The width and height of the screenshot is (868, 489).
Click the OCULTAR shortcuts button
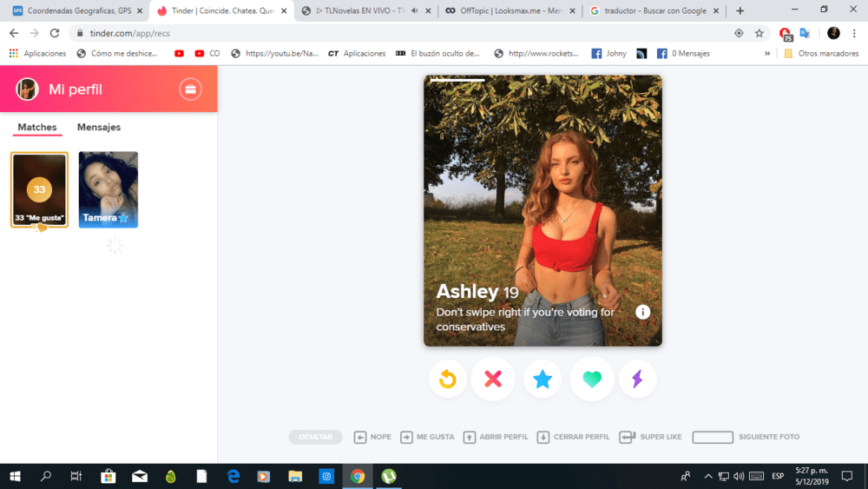316,437
